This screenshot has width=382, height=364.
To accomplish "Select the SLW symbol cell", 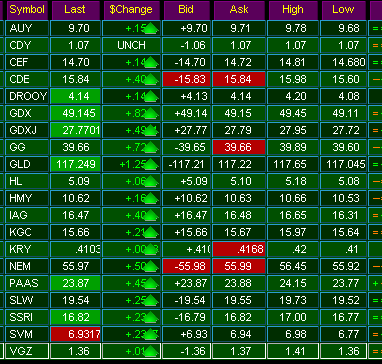I will tap(27, 300).
